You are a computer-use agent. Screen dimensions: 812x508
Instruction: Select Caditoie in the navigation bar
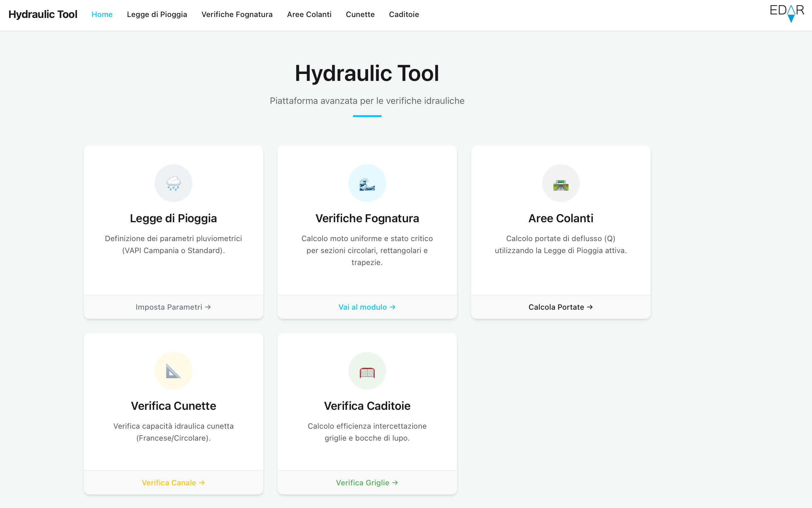coord(404,14)
